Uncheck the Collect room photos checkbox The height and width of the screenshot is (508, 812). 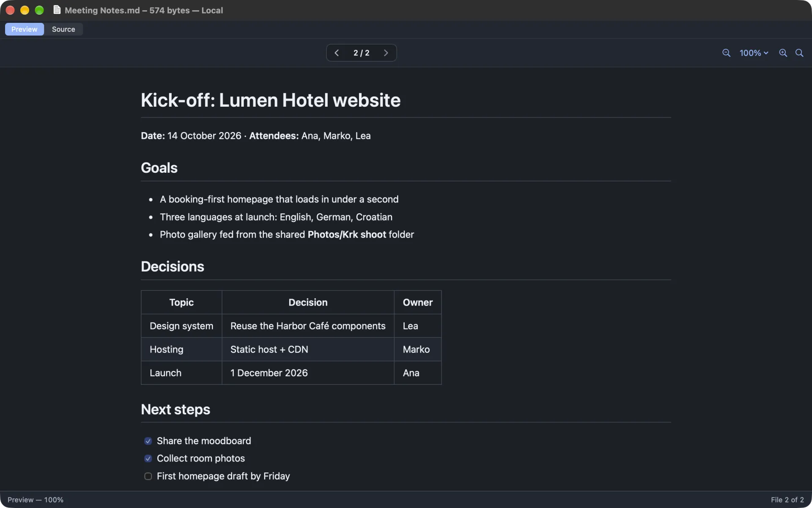point(148,458)
